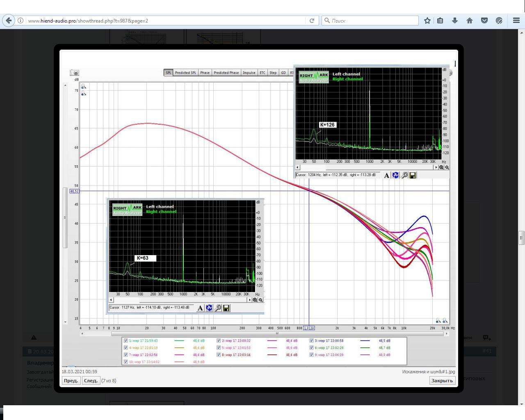
Task: Uncheck measurement 2: мар 17 22:00:32
Action: coord(219,340)
